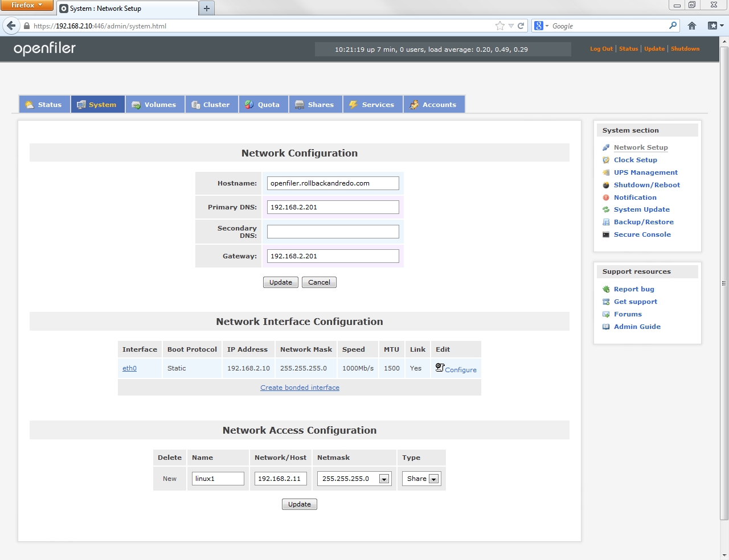729x560 pixels.
Task: Click the Report bug icon
Action: [606, 289]
